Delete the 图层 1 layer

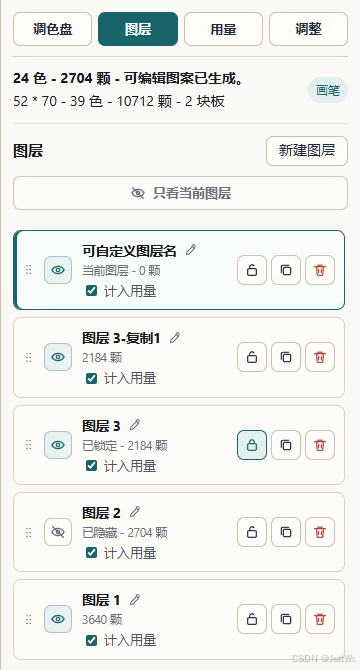(x=320, y=619)
